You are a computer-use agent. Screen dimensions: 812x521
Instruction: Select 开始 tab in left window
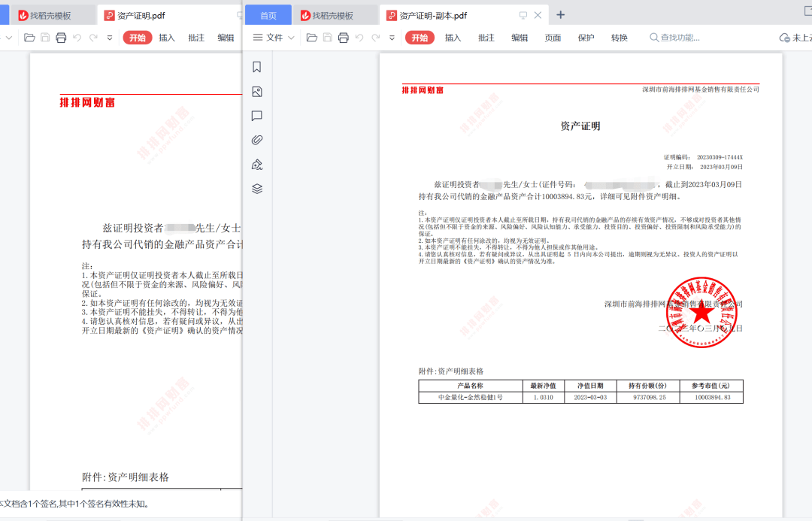tap(138, 38)
